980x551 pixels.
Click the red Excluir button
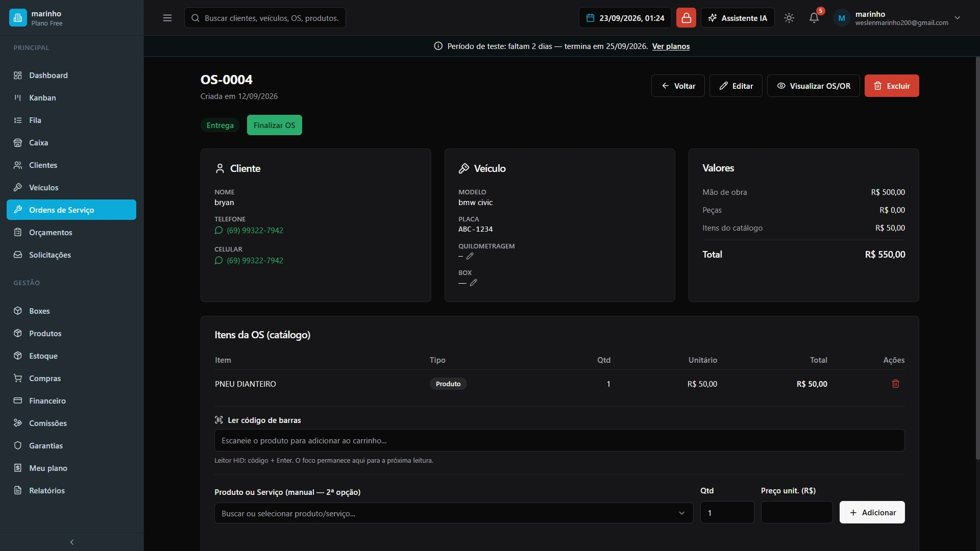892,86
